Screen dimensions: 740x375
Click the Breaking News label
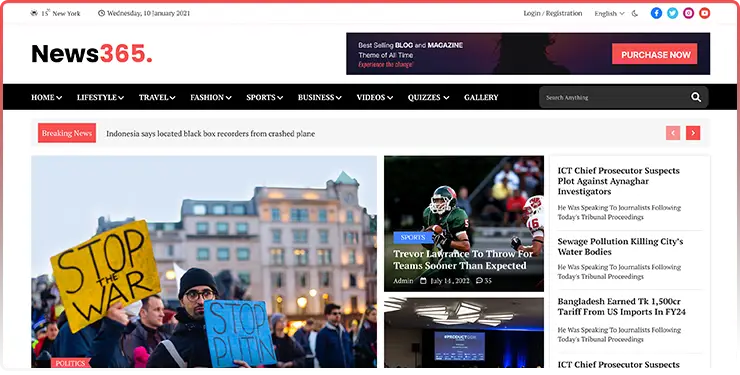point(67,133)
